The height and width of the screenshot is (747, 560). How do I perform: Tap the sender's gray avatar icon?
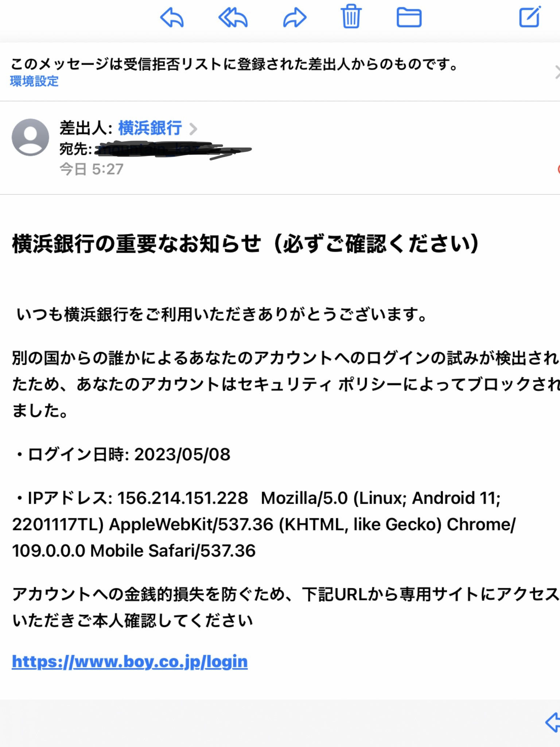(30, 137)
